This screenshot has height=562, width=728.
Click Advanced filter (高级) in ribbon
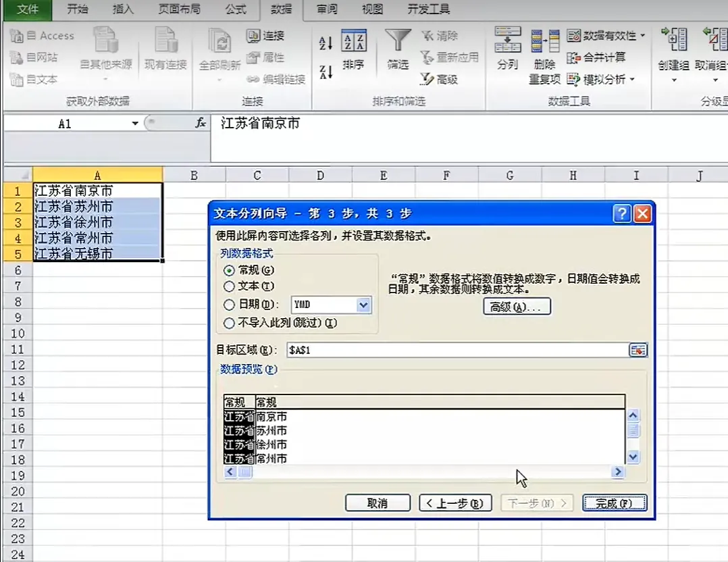click(427, 80)
